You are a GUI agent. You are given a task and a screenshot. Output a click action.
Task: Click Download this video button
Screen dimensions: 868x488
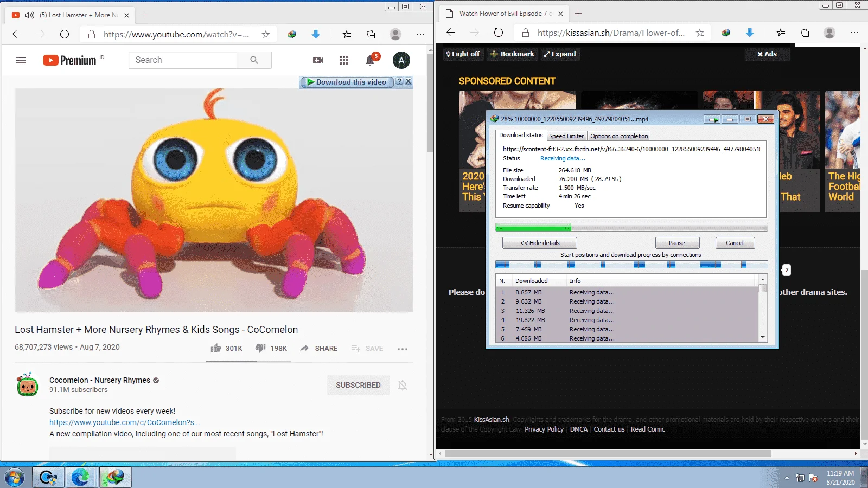[347, 82]
